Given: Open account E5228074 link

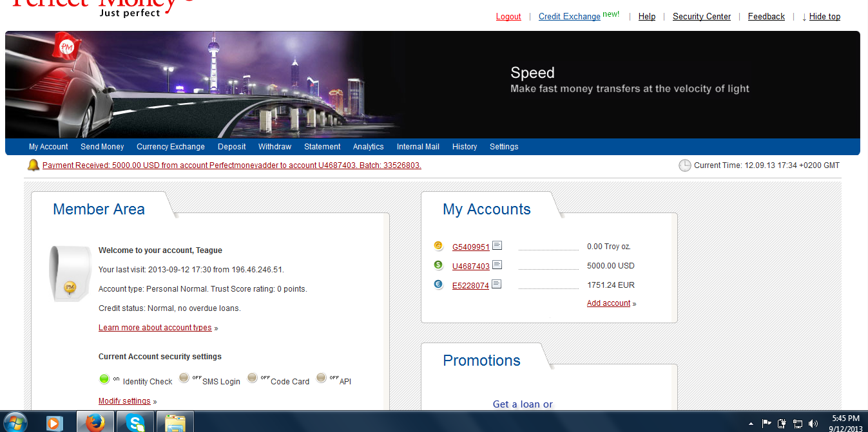Looking at the screenshot, I should (470, 285).
